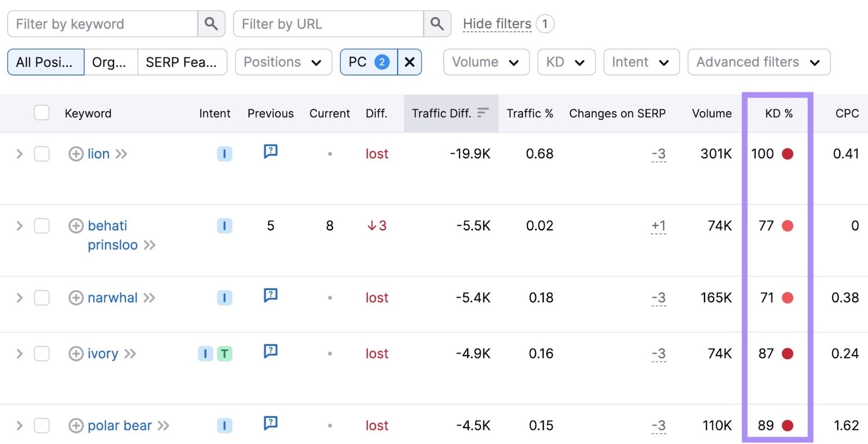The height and width of the screenshot is (444, 868).
Task: Switch to the SERP Features tab
Action: [182, 62]
